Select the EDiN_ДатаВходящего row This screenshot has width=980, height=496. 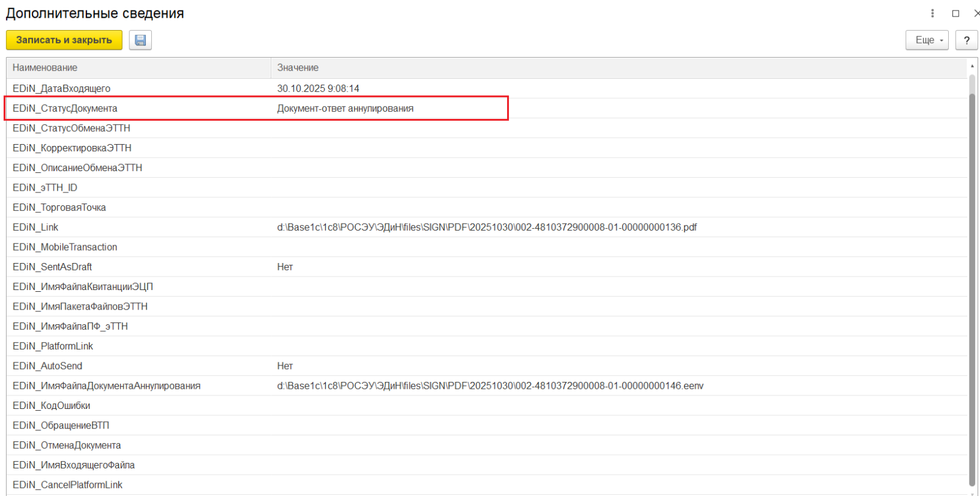[61, 89]
